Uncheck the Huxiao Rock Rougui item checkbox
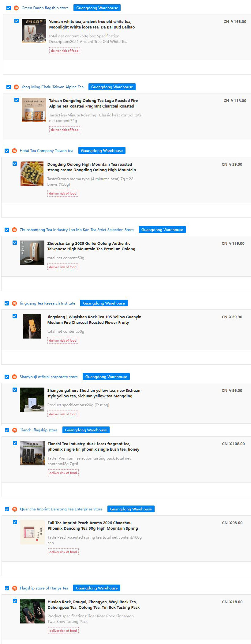The width and height of the screenshot is (251, 644). [15, 601]
